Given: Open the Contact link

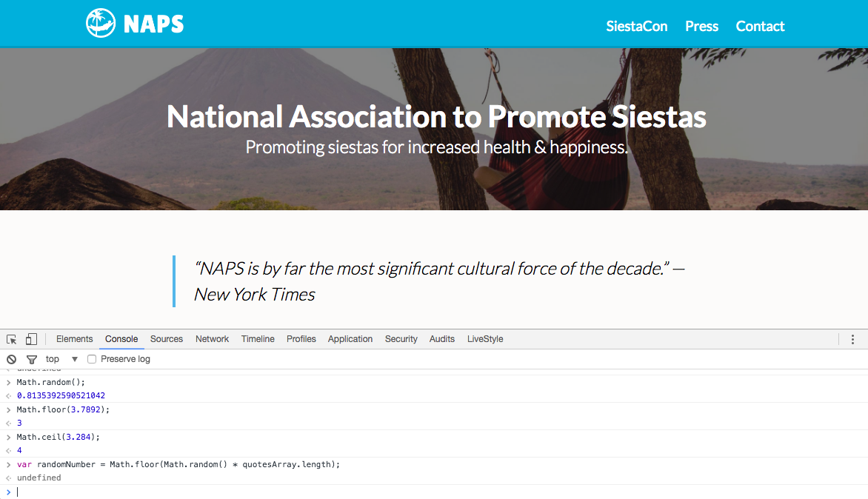Looking at the screenshot, I should click(761, 27).
